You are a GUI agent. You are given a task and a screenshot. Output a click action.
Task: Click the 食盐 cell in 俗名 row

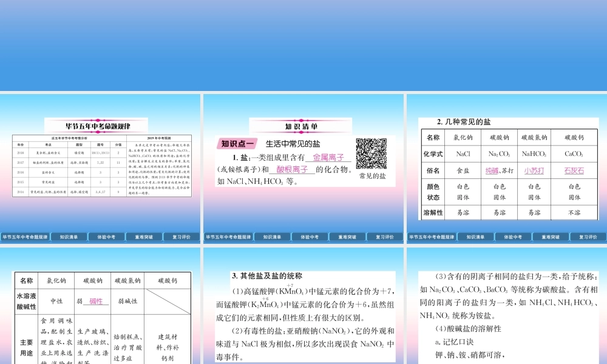click(463, 170)
